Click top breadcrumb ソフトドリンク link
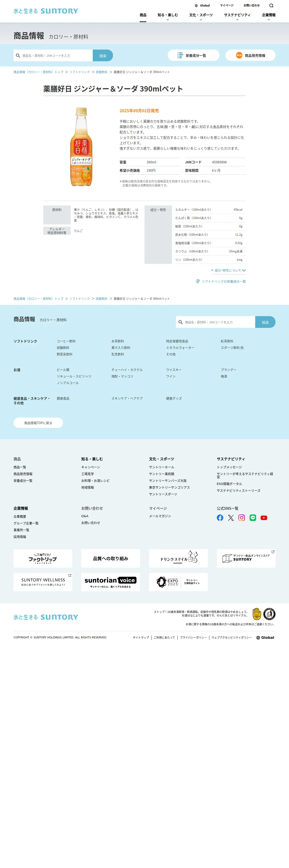Screen dimensions: 289x868 (x=79, y=72)
